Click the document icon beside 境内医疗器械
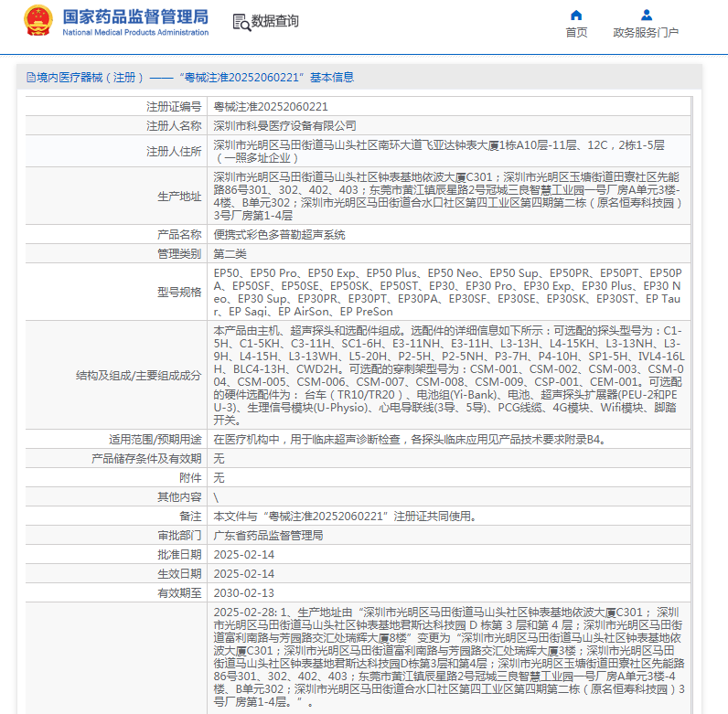Screen dimensions: 728x714 [x=30, y=78]
